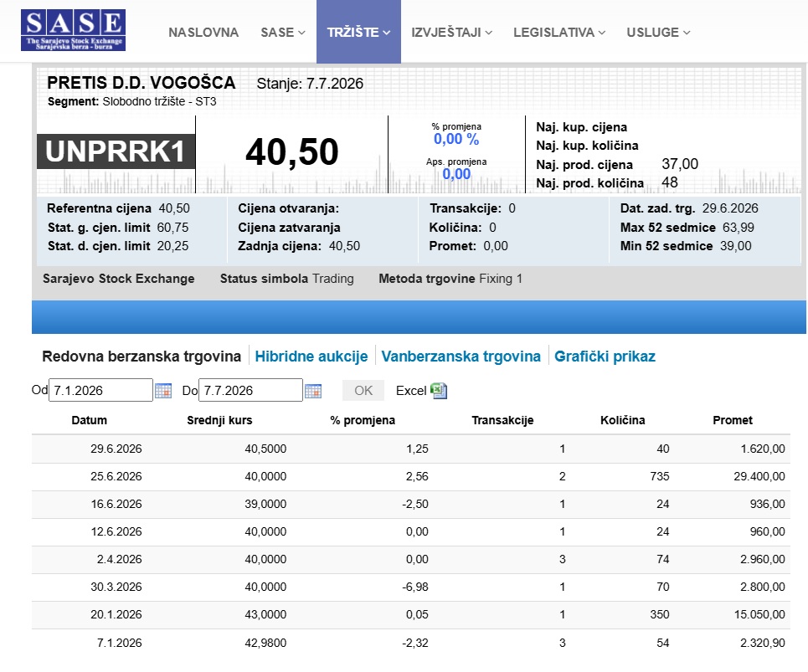Select the date cell 30.3.2026
The height and width of the screenshot is (672, 808).
[116, 587]
